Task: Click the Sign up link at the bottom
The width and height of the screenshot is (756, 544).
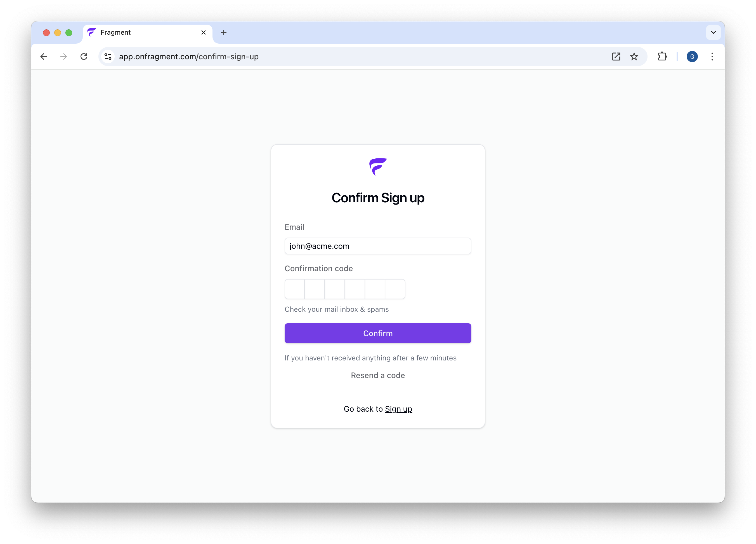Action: (398, 409)
